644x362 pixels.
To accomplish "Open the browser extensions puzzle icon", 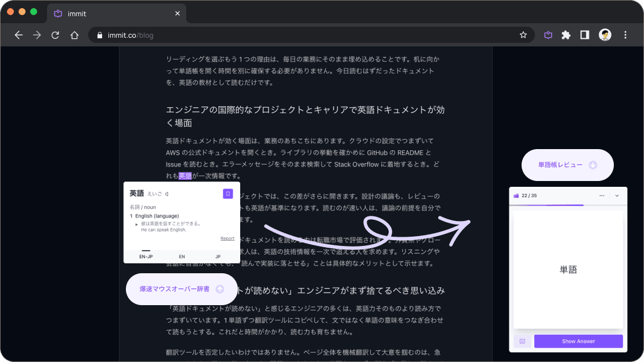I will pyautogui.click(x=566, y=35).
